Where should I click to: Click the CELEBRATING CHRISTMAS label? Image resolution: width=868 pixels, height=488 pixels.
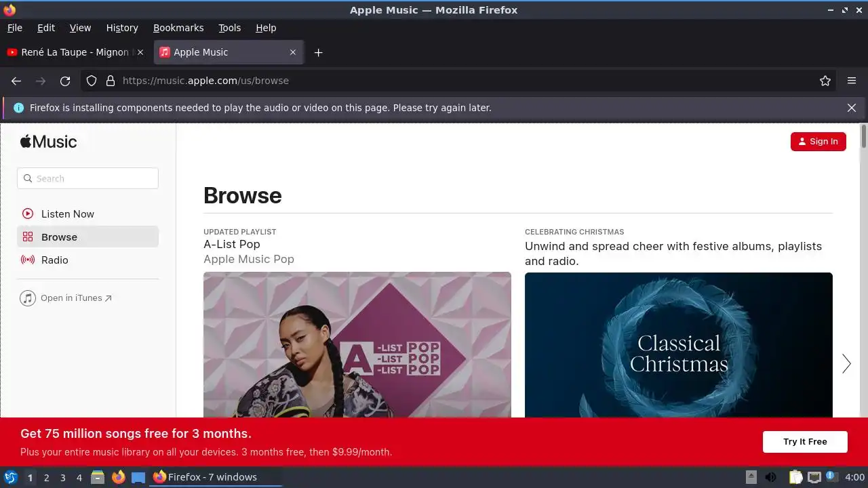pyautogui.click(x=574, y=232)
